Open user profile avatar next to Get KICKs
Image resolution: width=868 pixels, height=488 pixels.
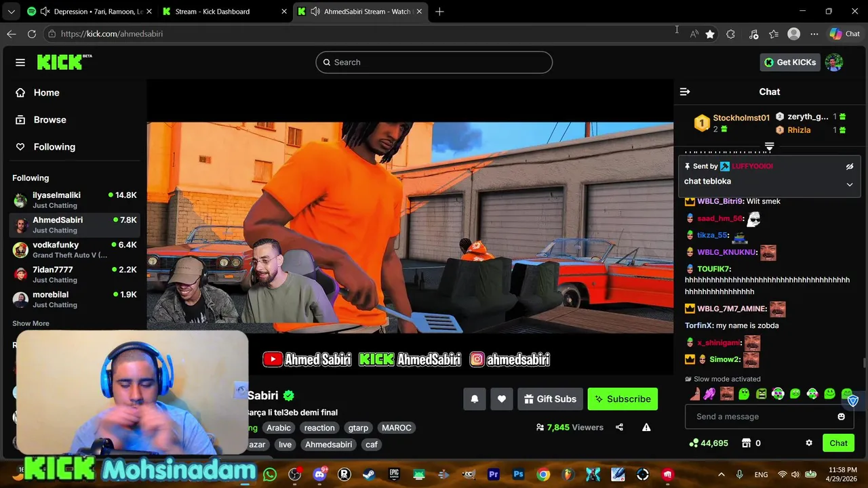834,62
